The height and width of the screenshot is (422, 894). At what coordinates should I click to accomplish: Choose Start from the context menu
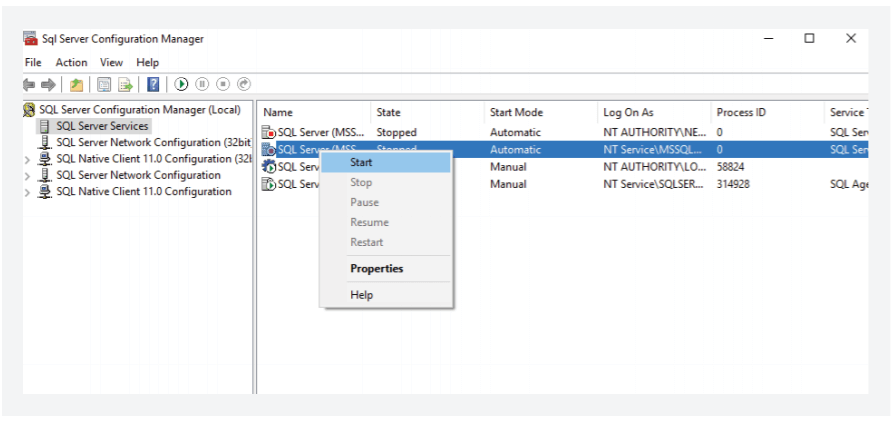[386, 163]
